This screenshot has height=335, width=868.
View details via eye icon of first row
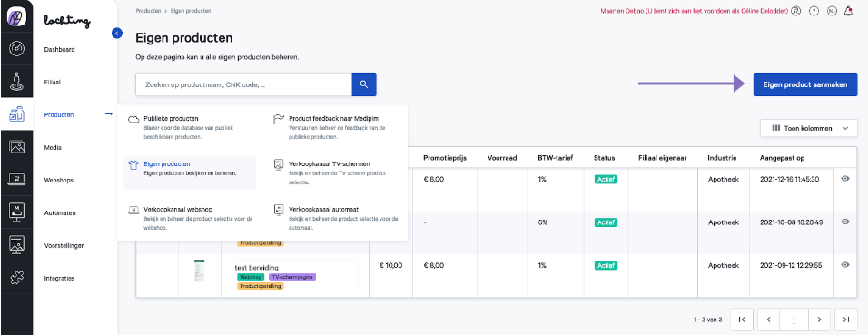[844, 179]
